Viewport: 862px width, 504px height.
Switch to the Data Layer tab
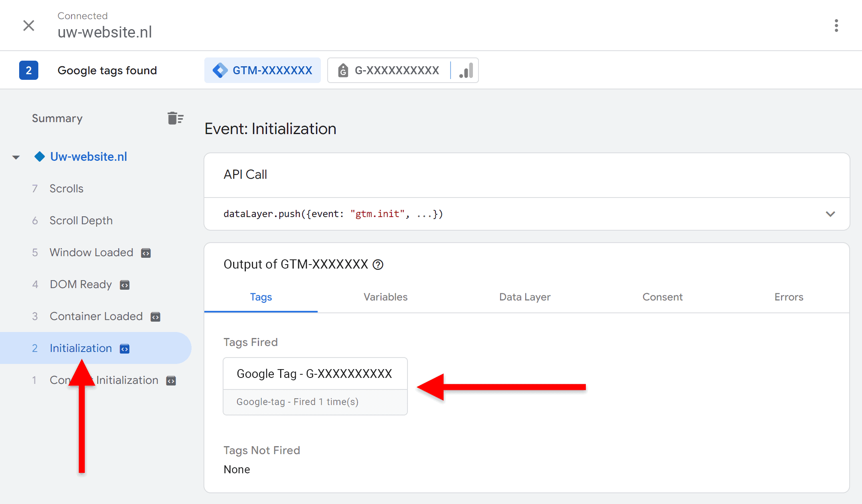(x=525, y=297)
